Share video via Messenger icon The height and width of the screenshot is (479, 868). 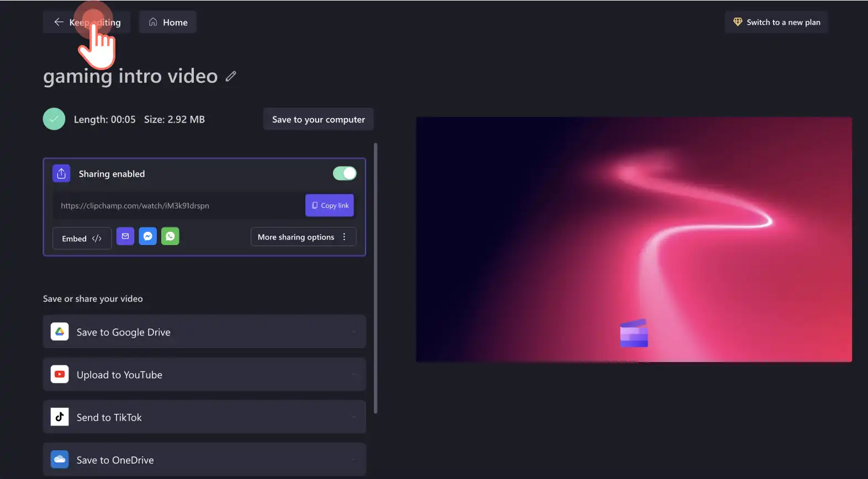(x=147, y=236)
